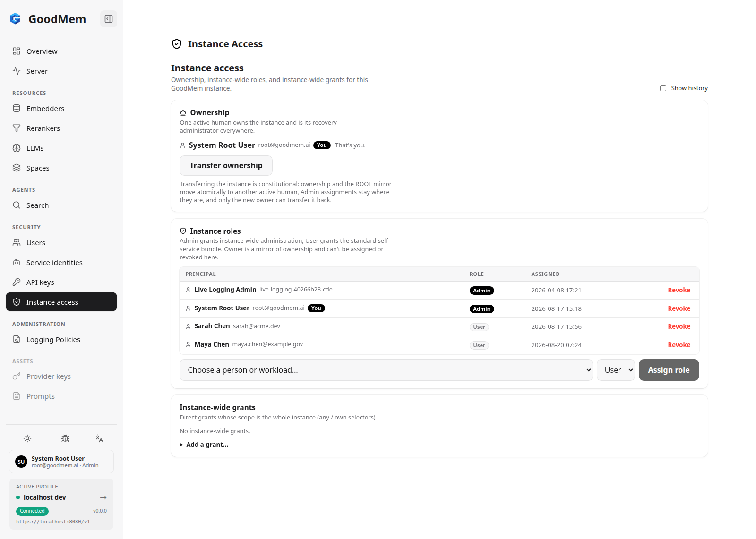The image size is (756, 539).
Task: Revoke System Root User's Admin role
Action: 679,308
